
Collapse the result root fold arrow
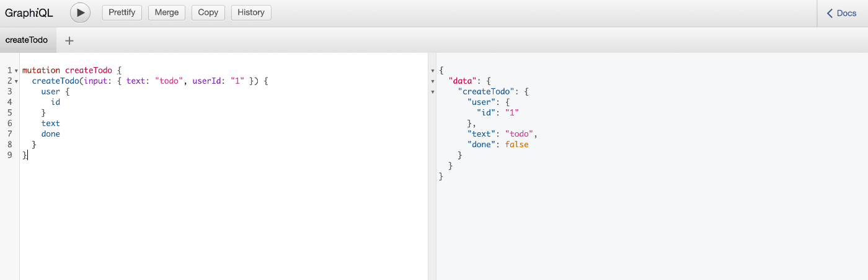coord(433,71)
